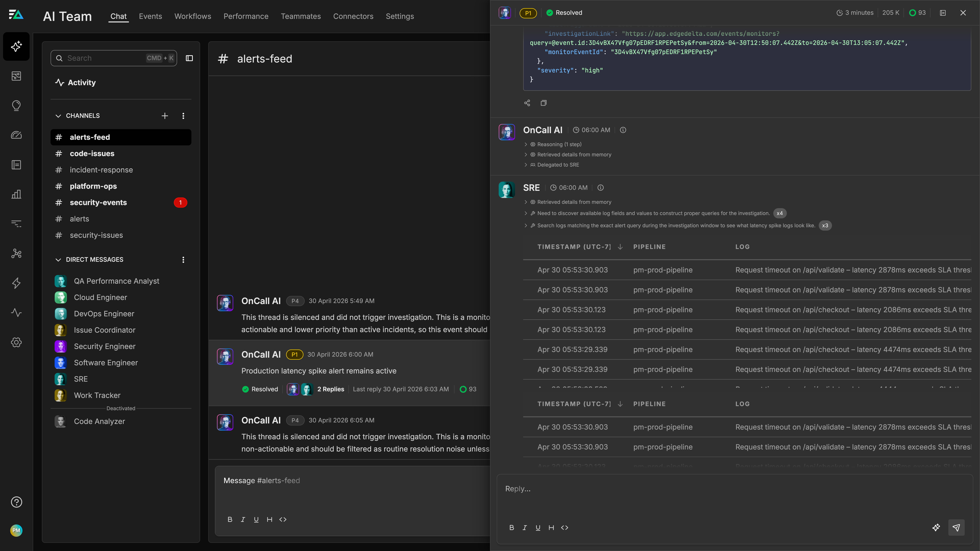Open the dashboard monitor icon in left sidebar
The height and width of the screenshot is (551, 980).
click(x=16, y=76)
